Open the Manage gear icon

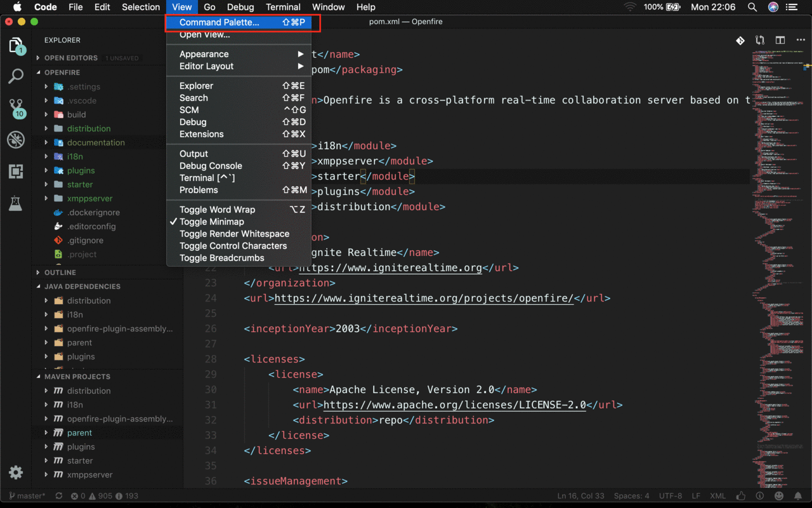tap(16, 472)
